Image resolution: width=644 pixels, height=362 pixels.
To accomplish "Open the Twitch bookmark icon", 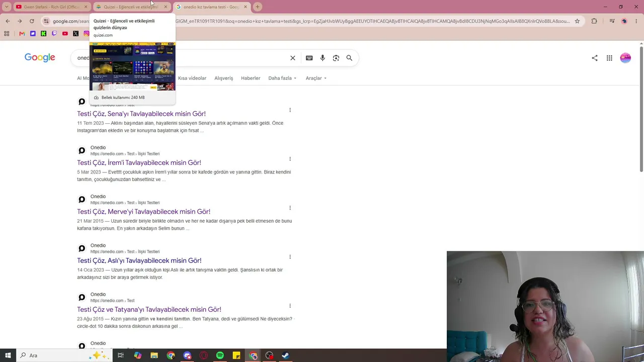I will coord(54,34).
